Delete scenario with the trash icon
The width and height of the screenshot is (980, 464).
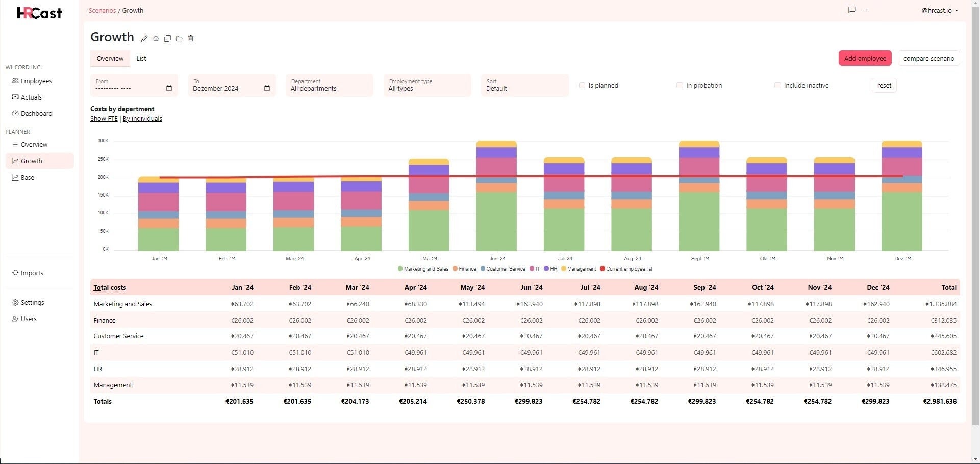pos(191,38)
